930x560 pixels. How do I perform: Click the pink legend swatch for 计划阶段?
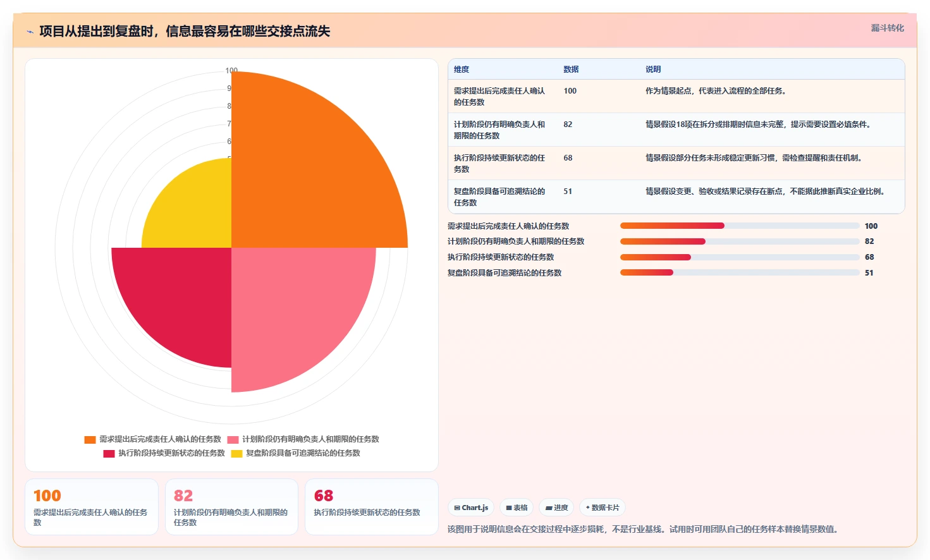(x=233, y=439)
